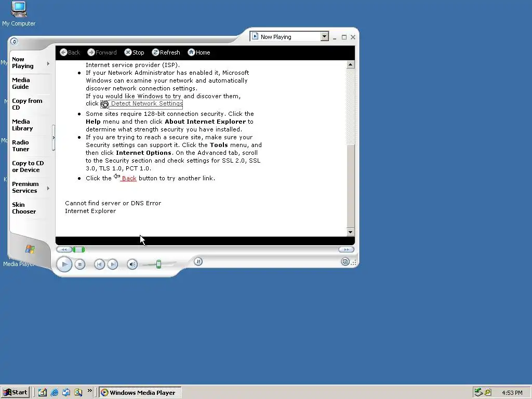Collapse the taskbar side panel handle
The height and width of the screenshot is (399, 532).
54,138
